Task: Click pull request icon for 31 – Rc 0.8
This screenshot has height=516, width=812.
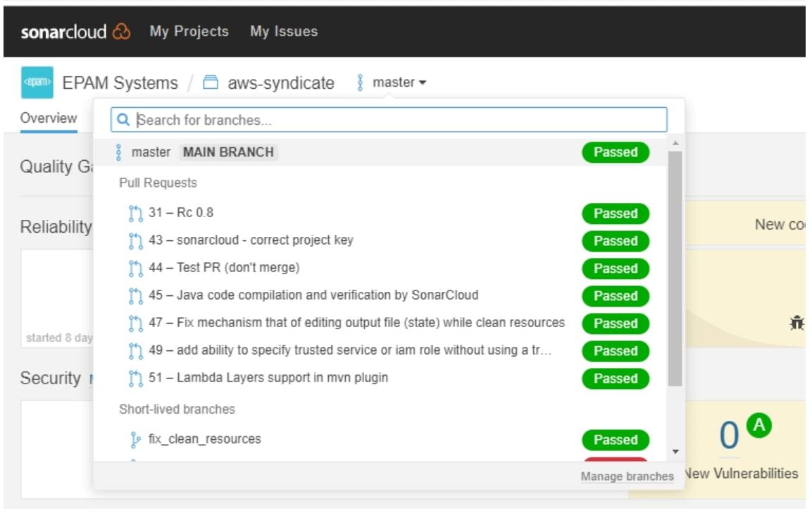Action: pyautogui.click(x=135, y=213)
